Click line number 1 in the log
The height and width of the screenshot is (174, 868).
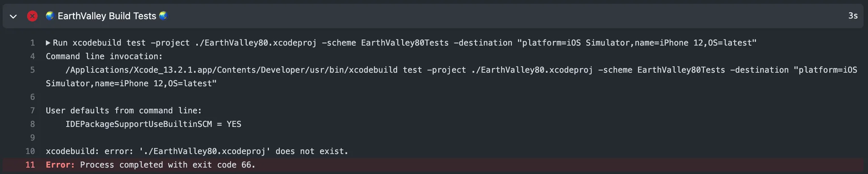(32, 43)
